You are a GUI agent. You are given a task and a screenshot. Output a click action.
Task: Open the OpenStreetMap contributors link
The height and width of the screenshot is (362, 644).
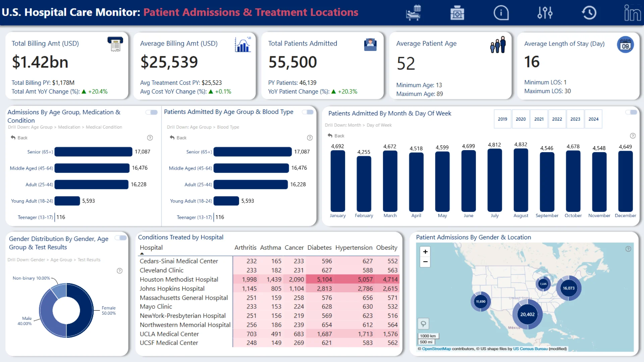436,349
